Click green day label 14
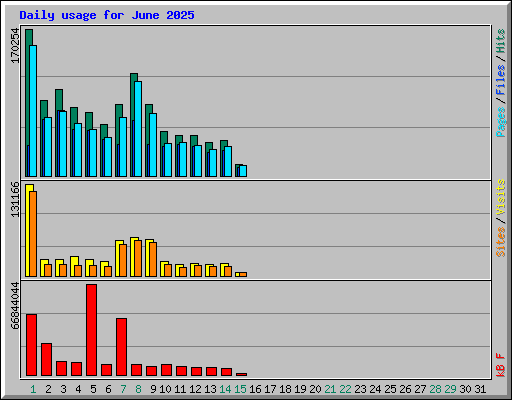This screenshot has width=512, height=400. pyautogui.click(x=225, y=389)
